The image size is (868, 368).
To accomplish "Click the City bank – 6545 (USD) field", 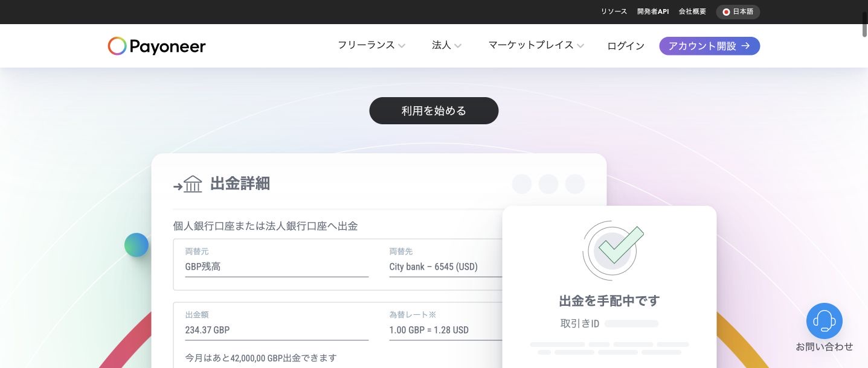I will pos(446,266).
